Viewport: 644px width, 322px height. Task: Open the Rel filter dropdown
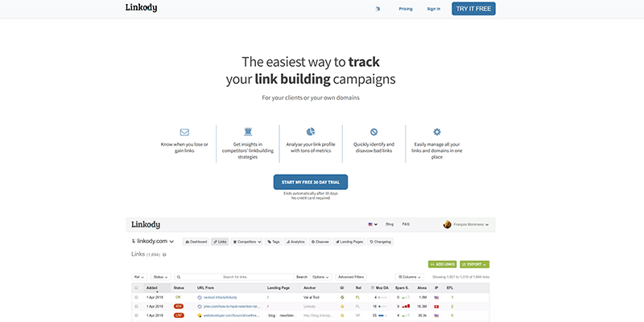(139, 277)
